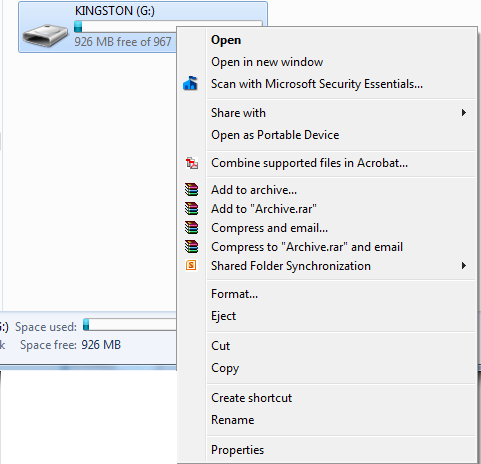Choose Add to archive... entry
Image resolution: width=481 pixels, height=464 pixels.
click(x=326, y=190)
